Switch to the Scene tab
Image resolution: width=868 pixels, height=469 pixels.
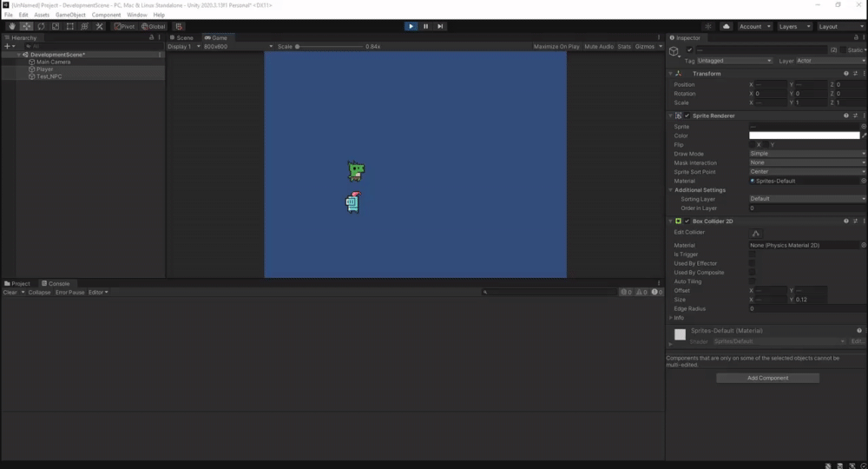click(x=181, y=37)
